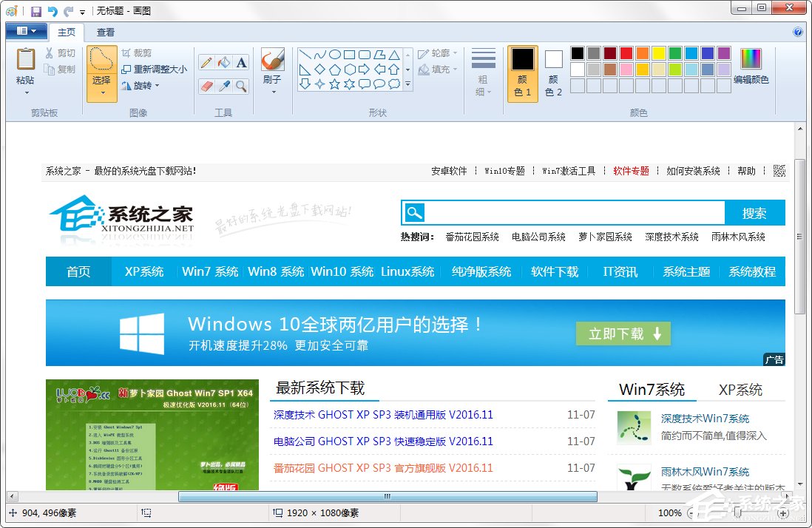The height and width of the screenshot is (528, 812).
Task: Switch to the 查看 View tab
Action: (105, 32)
